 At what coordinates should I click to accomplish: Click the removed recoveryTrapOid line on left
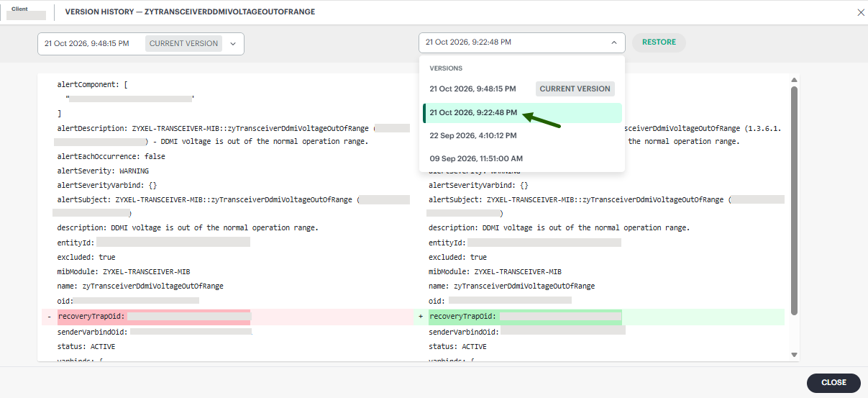click(x=227, y=317)
